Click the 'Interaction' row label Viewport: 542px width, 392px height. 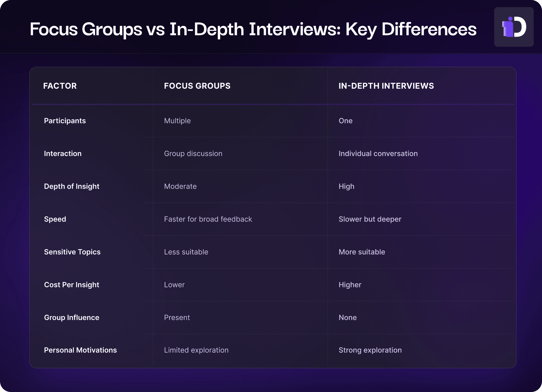tap(63, 154)
